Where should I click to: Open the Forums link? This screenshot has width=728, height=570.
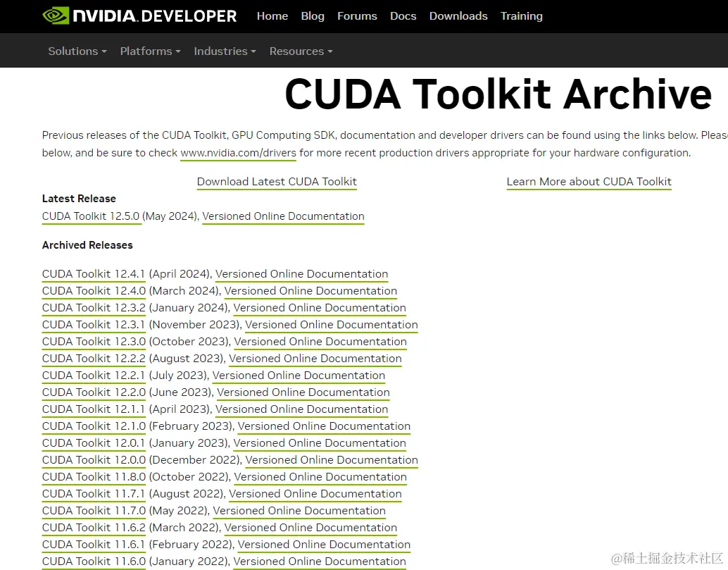(x=357, y=16)
